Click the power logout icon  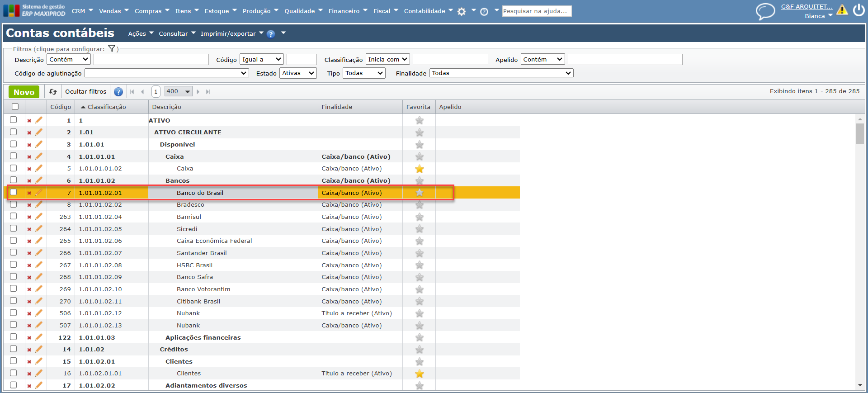tap(859, 10)
